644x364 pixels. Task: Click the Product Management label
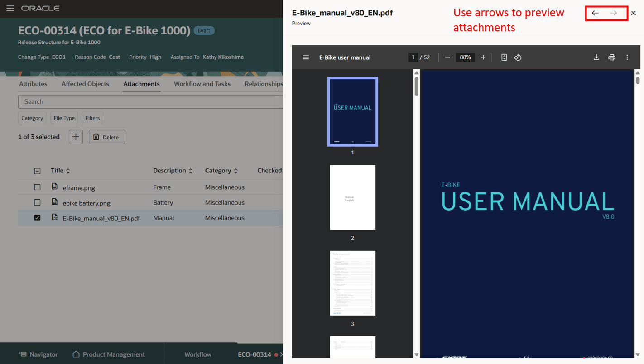[x=114, y=354]
